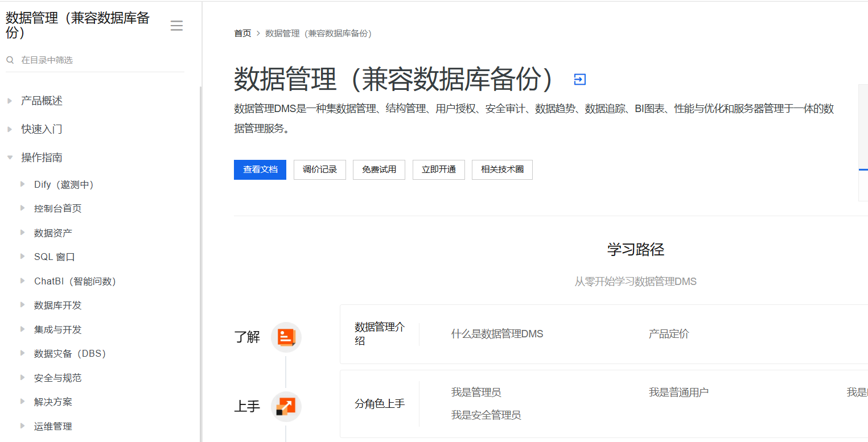Open the 运维管理 entry
Image resolution: width=868 pixels, height=442 pixels.
click(53, 426)
